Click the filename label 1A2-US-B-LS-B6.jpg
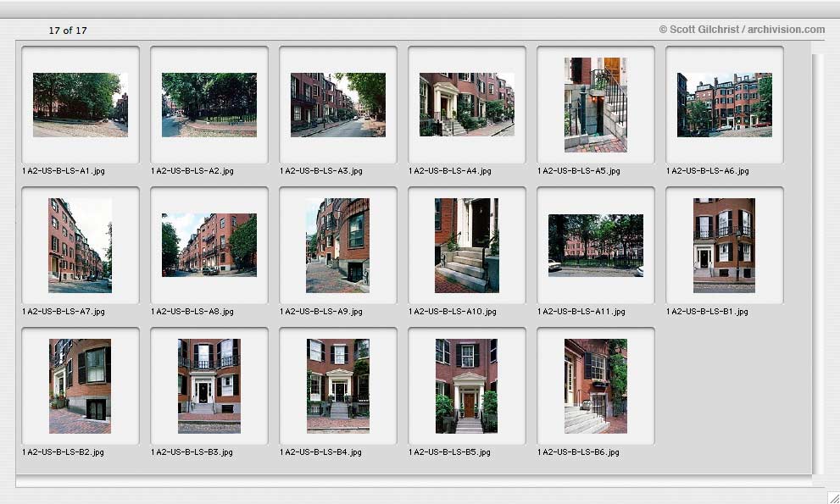 coord(579,452)
